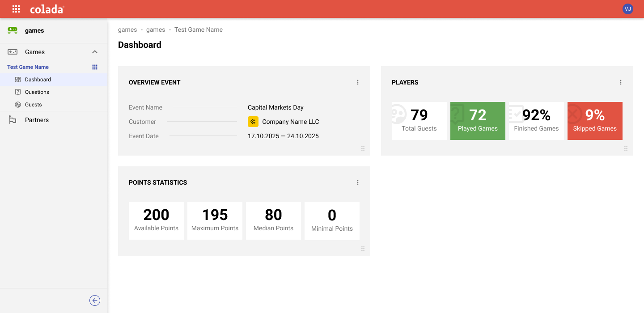Click the VJ user avatar
Image resolution: width=644 pixels, height=313 pixels.
(627, 9)
